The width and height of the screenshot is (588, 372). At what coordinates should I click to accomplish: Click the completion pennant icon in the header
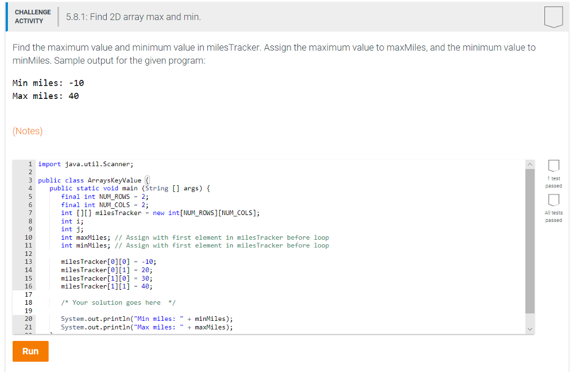point(553,17)
